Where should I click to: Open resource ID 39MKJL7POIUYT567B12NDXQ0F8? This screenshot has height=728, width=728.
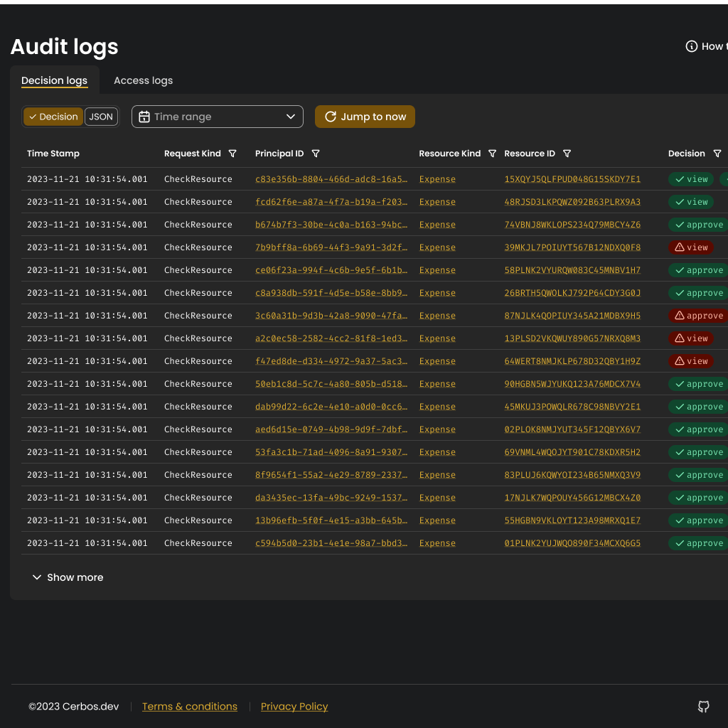click(x=572, y=247)
